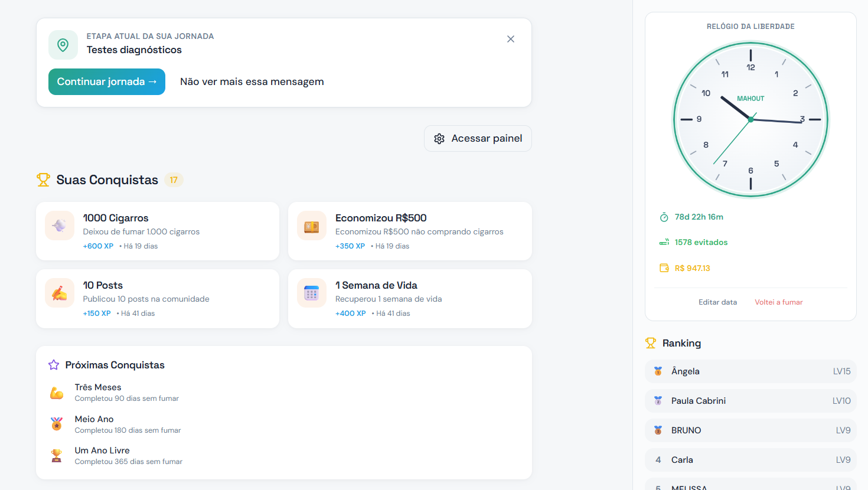This screenshot has width=868, height=490.
Task: Click the gear icon in Acessar painel
Action: pyautogui.click(x=439, y=139)
